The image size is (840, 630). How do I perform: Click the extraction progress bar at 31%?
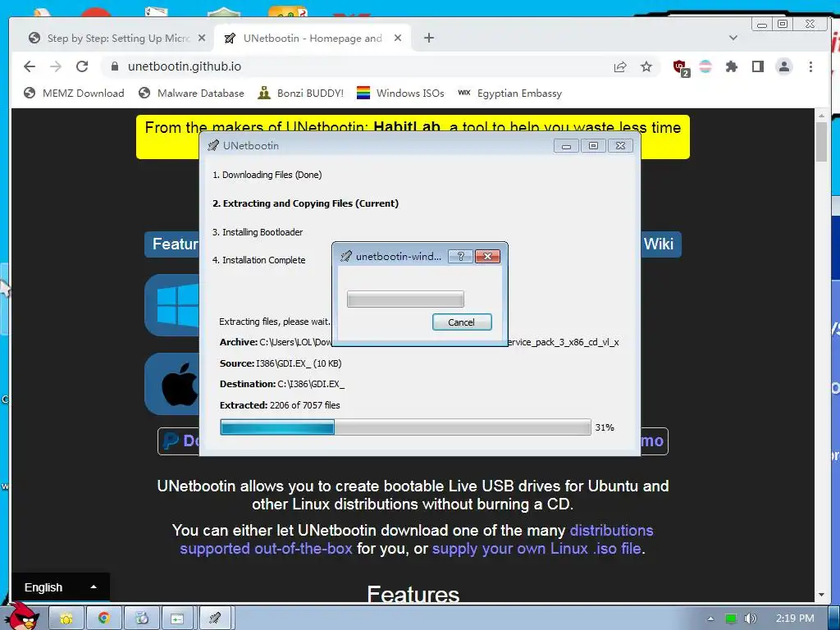click(405, 427)
